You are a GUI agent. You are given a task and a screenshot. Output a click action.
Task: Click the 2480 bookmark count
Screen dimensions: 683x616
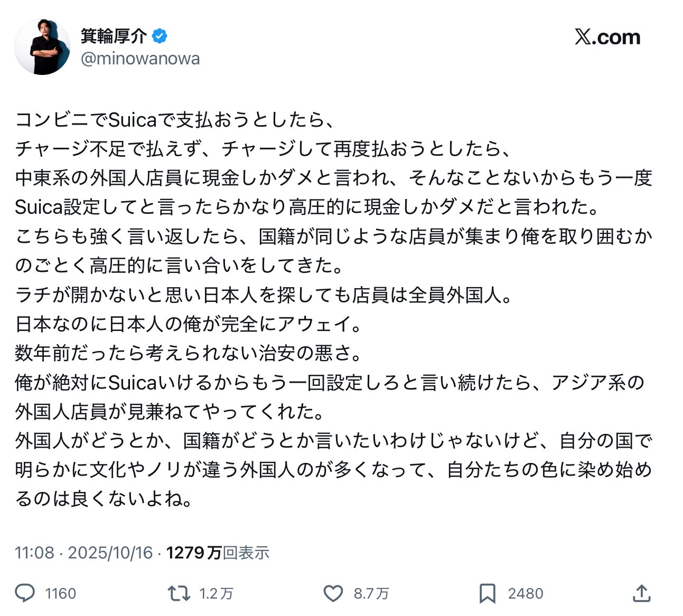pos(526,594)
